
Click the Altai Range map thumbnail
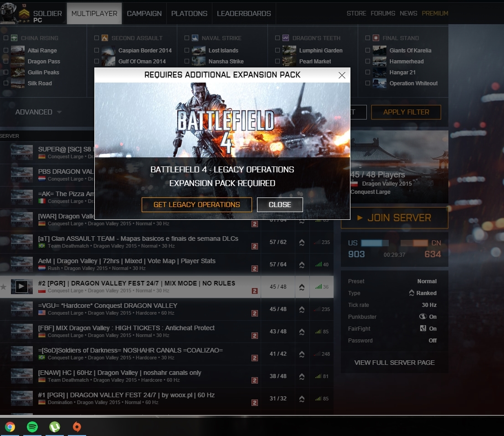pos(18,50)
